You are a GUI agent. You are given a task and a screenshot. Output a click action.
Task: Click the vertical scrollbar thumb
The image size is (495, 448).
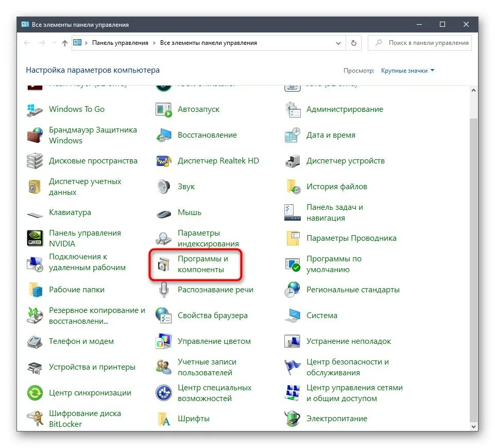[x=473, y=270]
